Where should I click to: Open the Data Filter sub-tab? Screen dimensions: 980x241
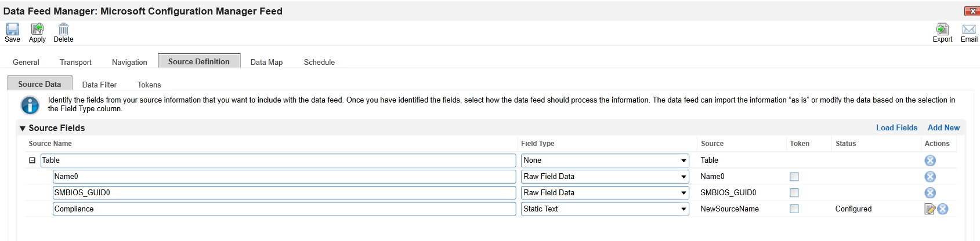(99, 85)
